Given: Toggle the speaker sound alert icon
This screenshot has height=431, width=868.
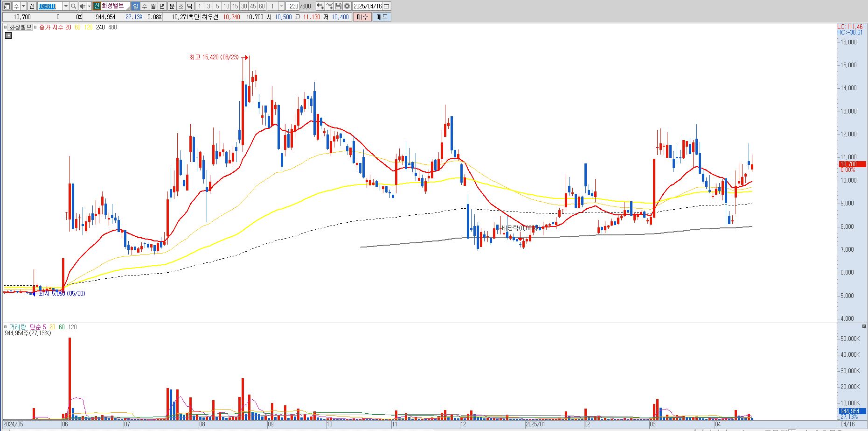Looking at the screenshot, I should click(83, 6).
